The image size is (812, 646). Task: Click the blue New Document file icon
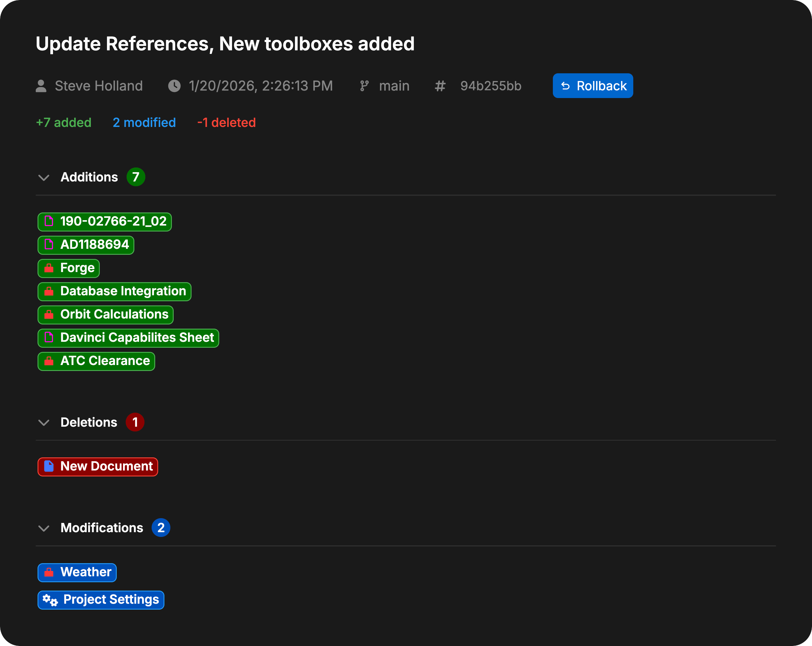tap(49, 466)
